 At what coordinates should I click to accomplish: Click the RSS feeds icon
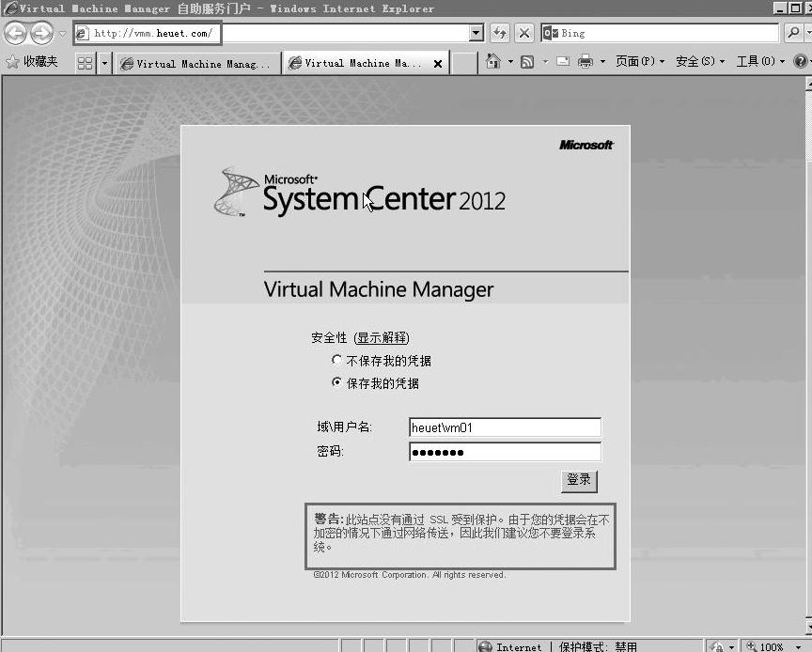(527, 62)
